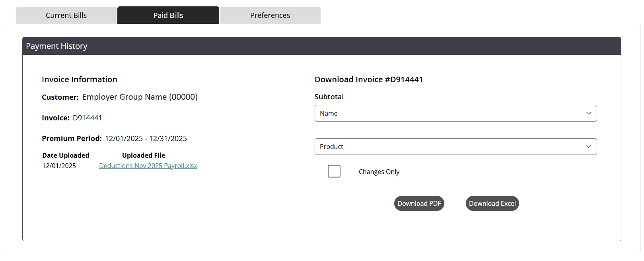Screen dimensions: 644x261
Task: Open the Name subtotal chevron icon
Action: (x=589, y=113)
